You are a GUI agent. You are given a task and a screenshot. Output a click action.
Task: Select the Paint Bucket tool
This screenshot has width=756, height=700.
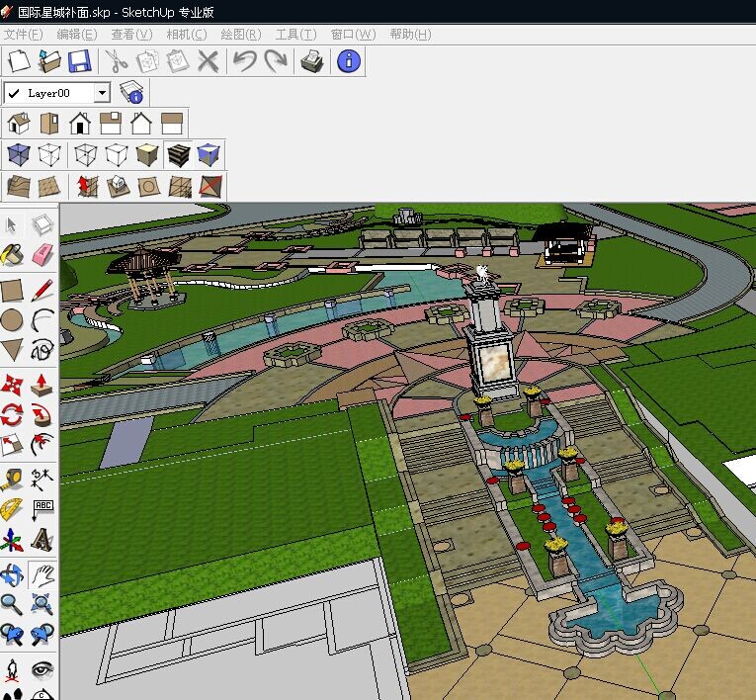tap(12, 255)
